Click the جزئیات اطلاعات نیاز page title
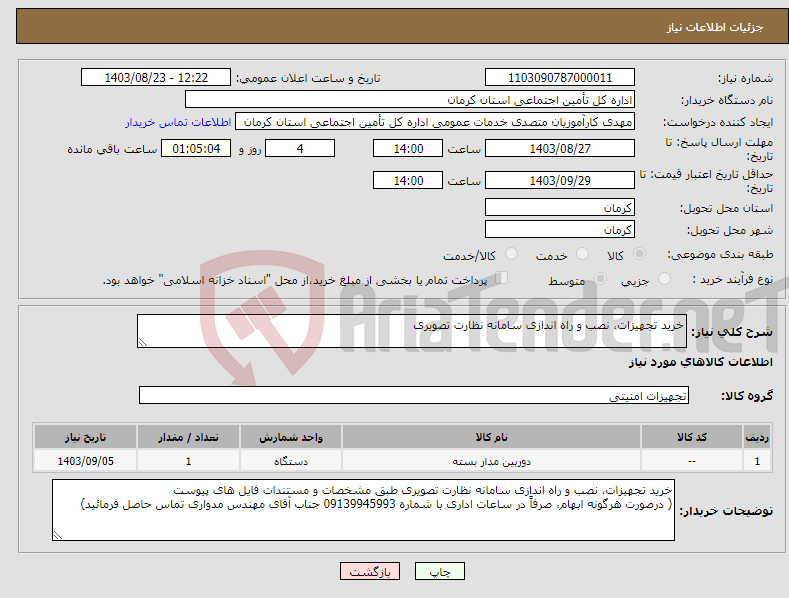 [x=715, y=27]
